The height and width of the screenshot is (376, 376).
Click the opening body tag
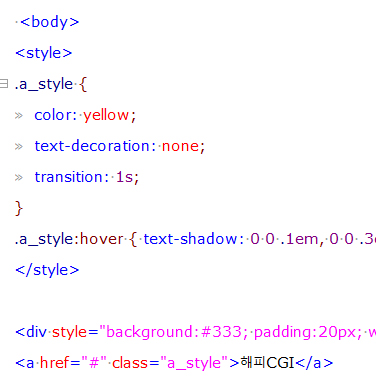[50, 22]
